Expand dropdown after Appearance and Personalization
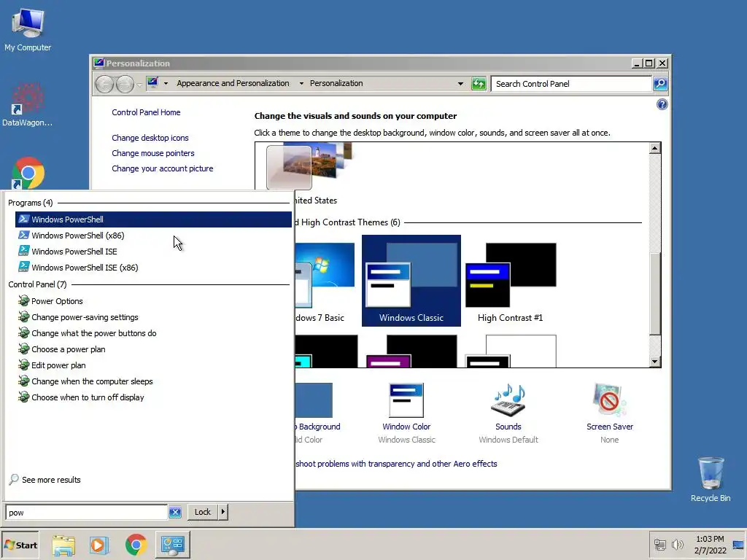The image size is (747, 560). click(x=301, y=83)
